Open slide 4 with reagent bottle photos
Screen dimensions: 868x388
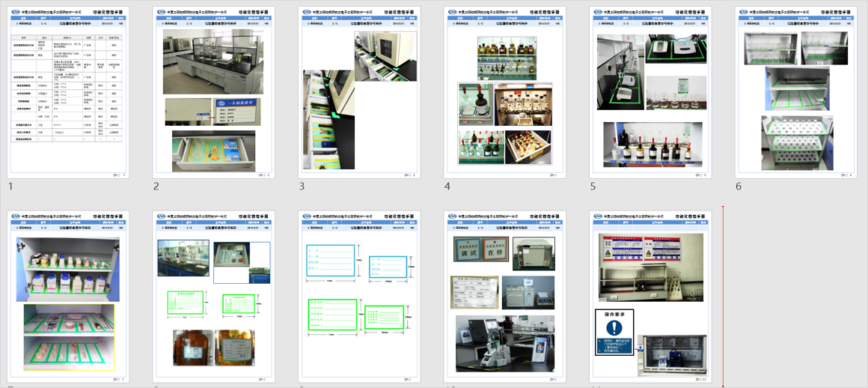point(505,92)
